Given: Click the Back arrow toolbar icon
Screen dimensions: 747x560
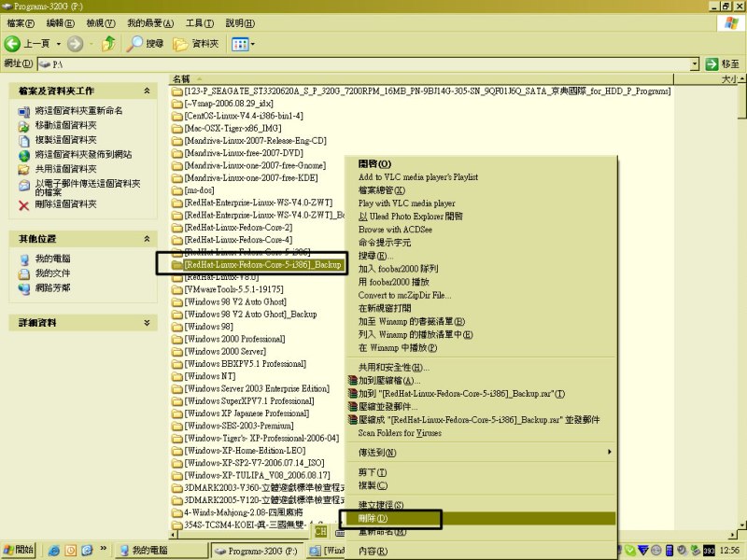Looking at the screenshot, I should pyautogui.click(x=12, y=44).
